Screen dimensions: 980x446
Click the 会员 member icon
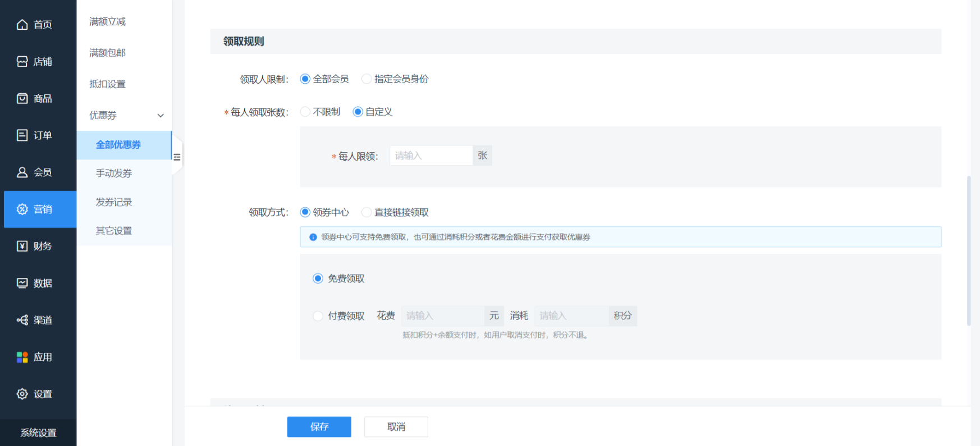tap(22, 172)
